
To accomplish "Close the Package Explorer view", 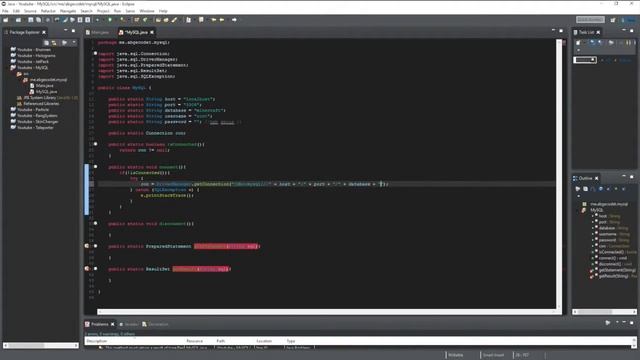I will click(x=44, y=32).
